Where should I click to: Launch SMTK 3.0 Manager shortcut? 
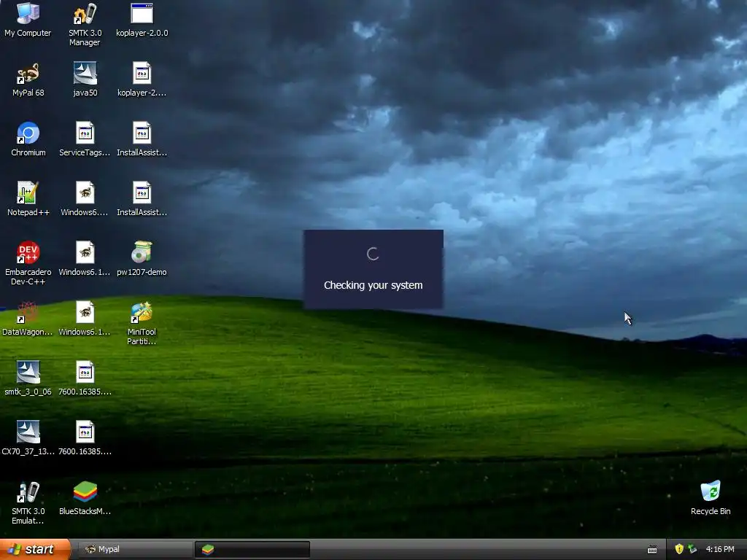pos(85,24)
